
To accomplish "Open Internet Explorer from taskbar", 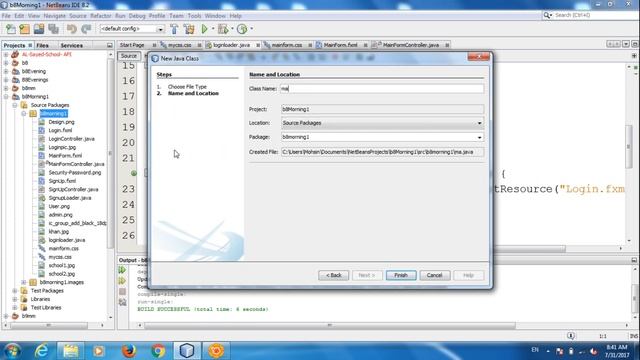I will tap(41, 351).
